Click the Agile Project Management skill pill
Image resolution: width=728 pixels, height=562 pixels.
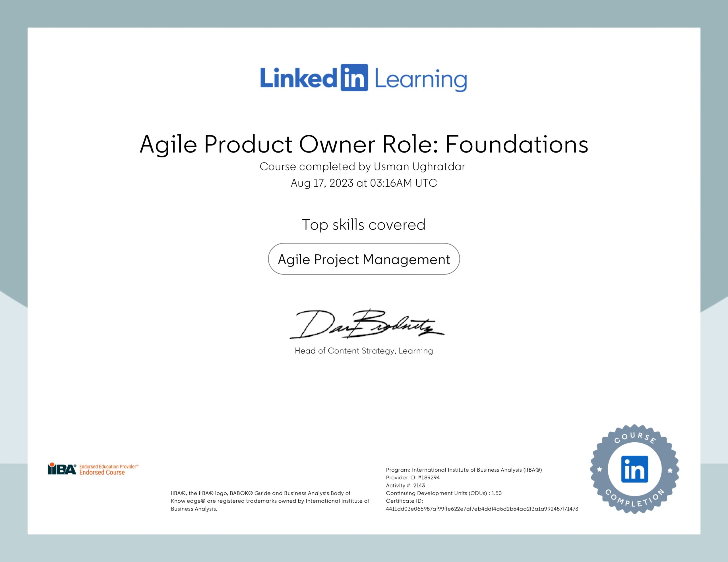(x=364, y=259)
